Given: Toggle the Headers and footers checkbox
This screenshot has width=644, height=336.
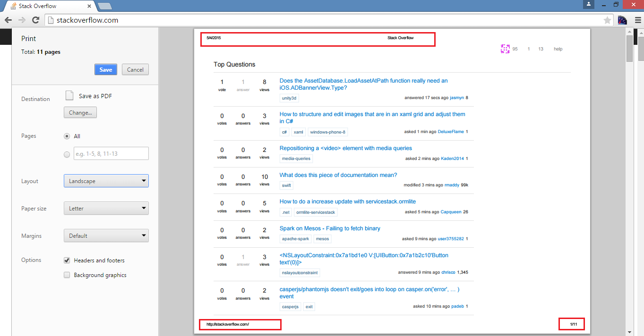Looking at the screenshot, I should tap(67, 260).
